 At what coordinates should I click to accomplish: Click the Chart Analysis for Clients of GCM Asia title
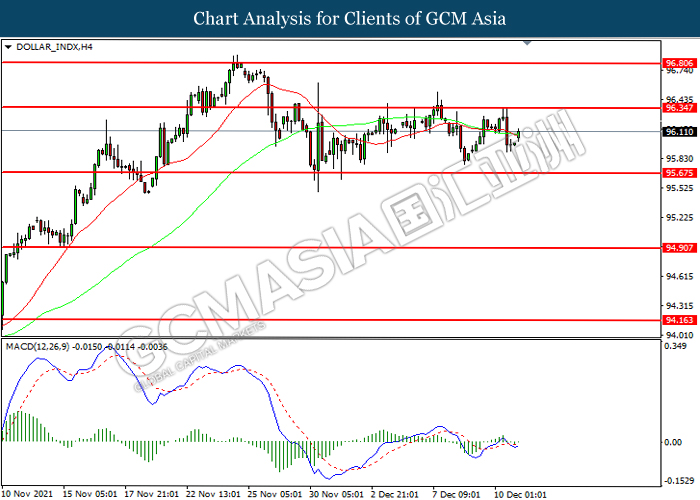click(350, 19)
